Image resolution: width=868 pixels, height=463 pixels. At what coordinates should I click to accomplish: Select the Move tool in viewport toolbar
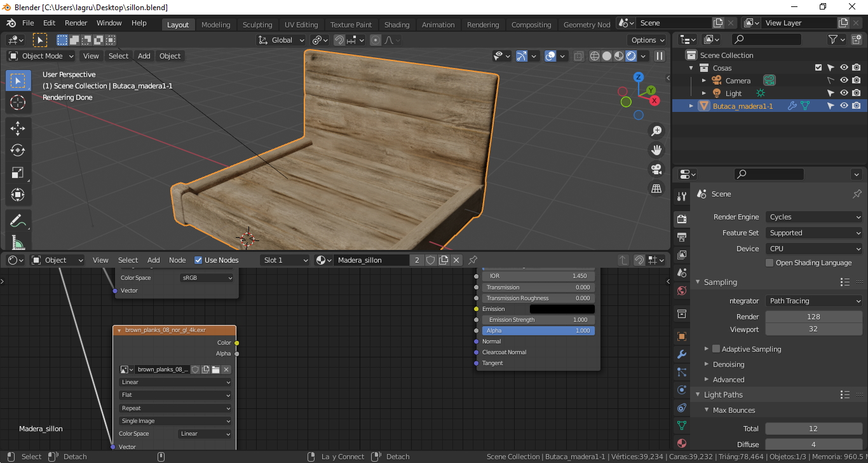click(x=18, y=128)
